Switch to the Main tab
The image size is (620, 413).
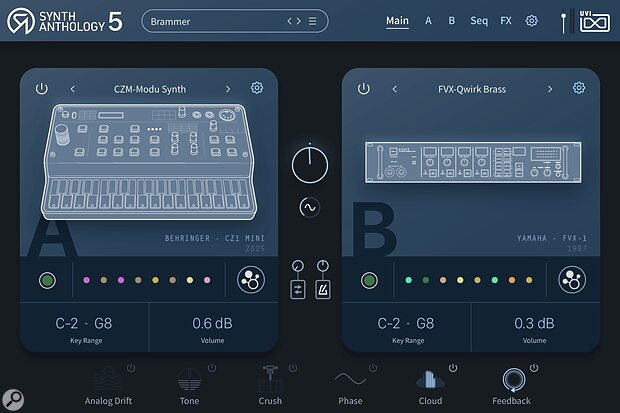pyautogui.click(x=397, y=21)
